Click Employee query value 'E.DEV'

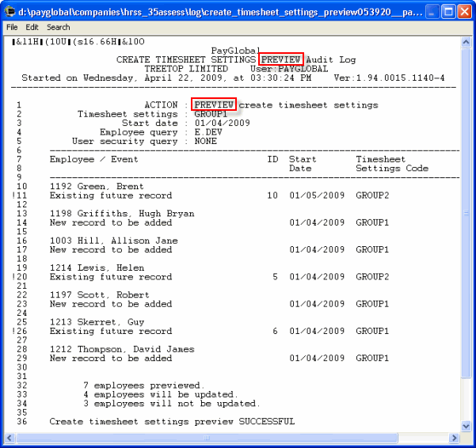pyautogui.click(x=208, y=132)
